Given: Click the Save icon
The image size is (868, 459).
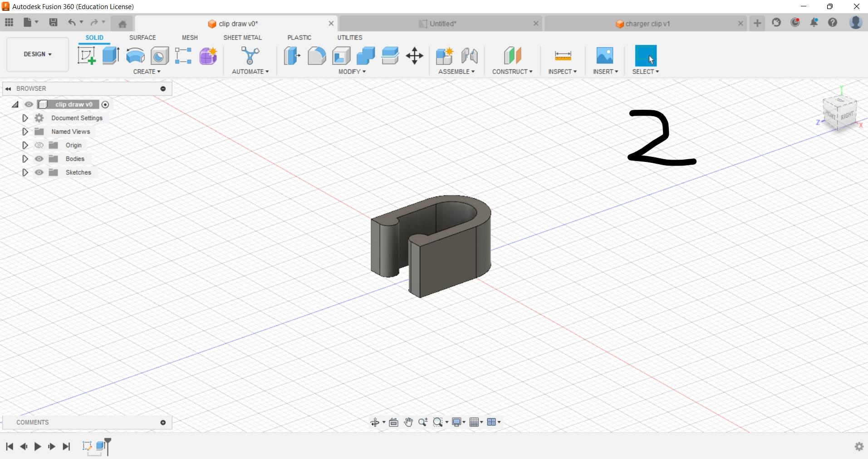Looking at the screenshot, I should coord(53,22).
